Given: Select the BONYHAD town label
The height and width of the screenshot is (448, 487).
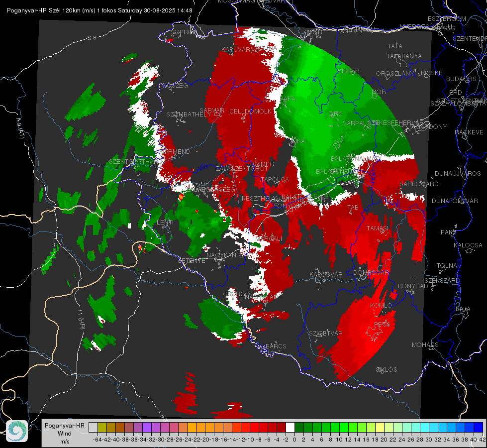Looking at the screenshot, I should pos(413,286).
